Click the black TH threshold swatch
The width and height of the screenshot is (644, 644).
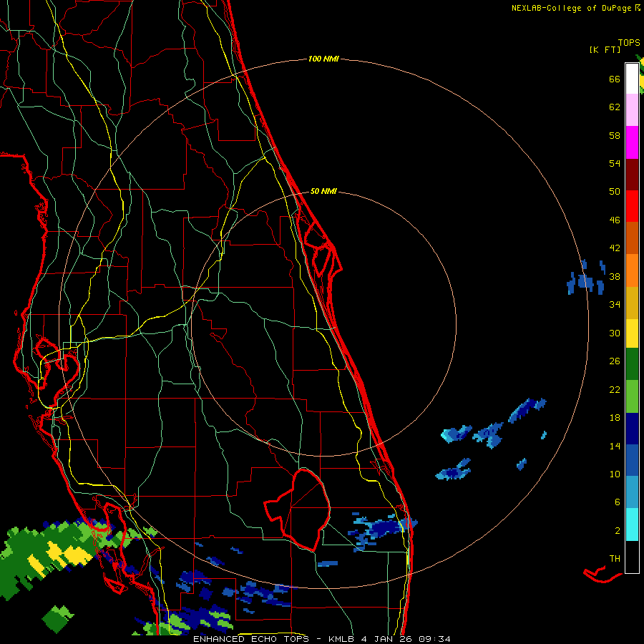632,556
